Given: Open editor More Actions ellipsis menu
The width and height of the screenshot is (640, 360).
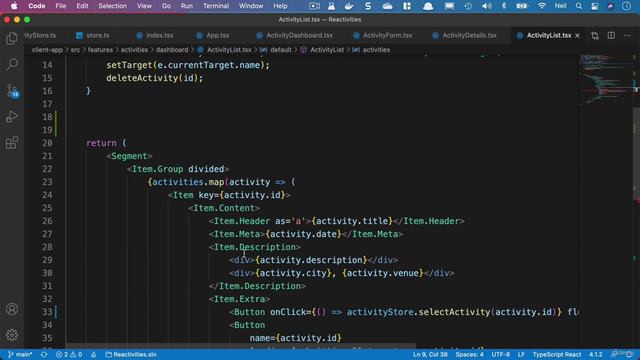Looking at the screenshot, I should [x=627, y=36].
